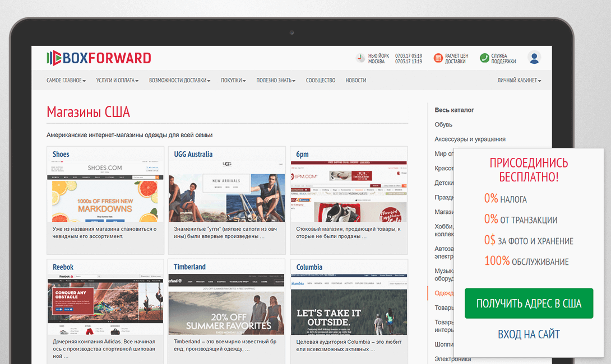Click the Shoes.com store thumbnail
611x364 pixels.
105,191
